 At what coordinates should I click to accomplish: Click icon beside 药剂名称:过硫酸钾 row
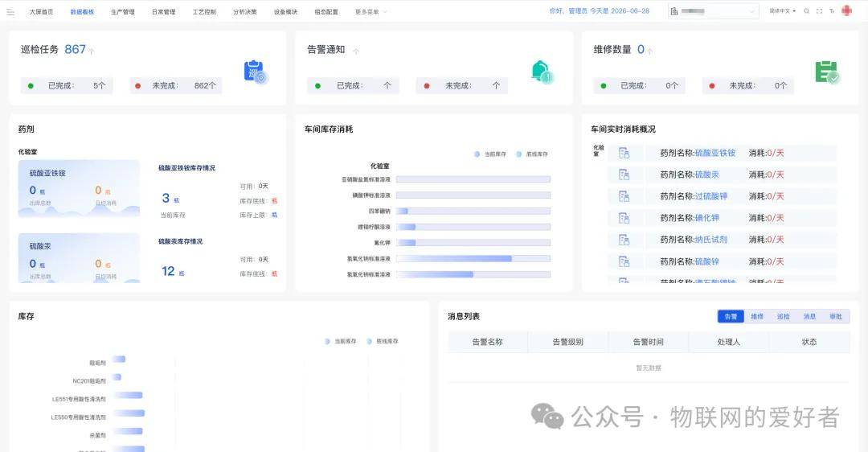(624, 196)
